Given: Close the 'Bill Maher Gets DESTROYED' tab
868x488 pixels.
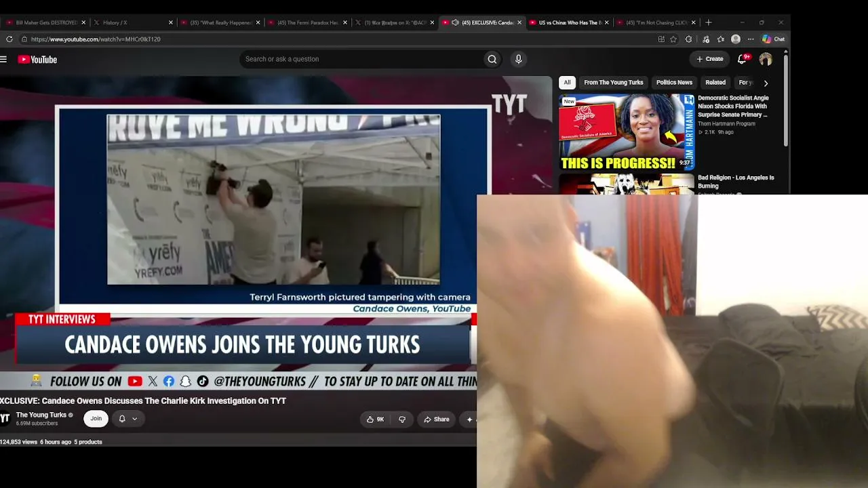Looking at the screenshot, I should click(84, 22).
